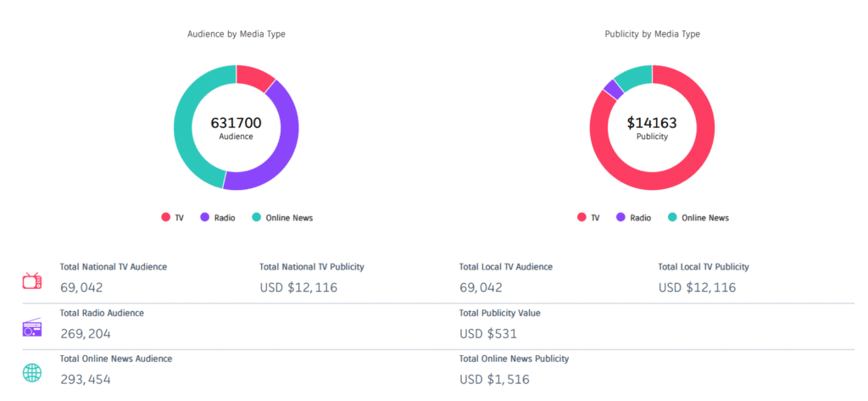Viewport: 868px width, 401px height.
Task: Toggle TV legend in Audience by Media Type chart
Action: 172,218
